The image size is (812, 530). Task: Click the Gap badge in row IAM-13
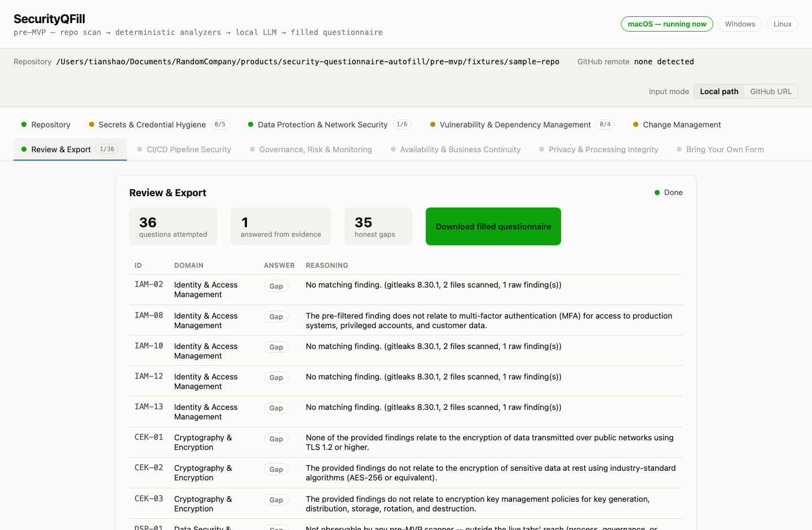click(x=276, y=408)
